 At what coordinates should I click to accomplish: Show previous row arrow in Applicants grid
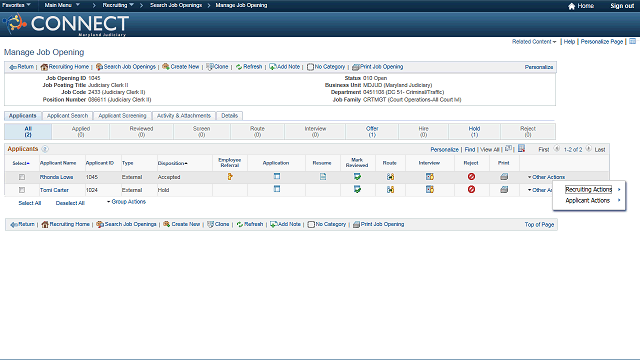557,149
